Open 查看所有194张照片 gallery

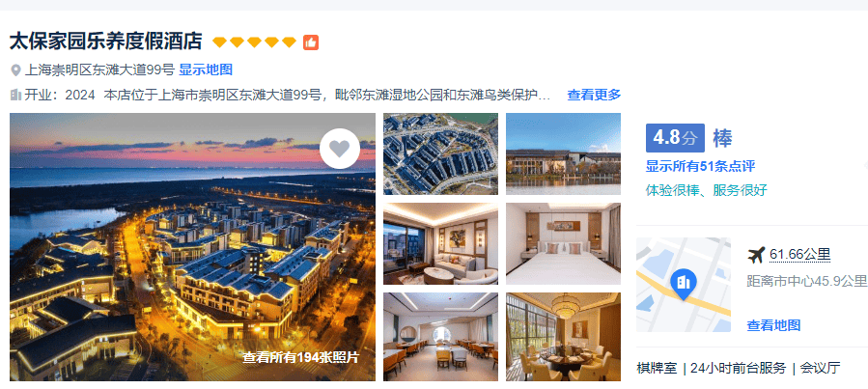tap(300, 357)
